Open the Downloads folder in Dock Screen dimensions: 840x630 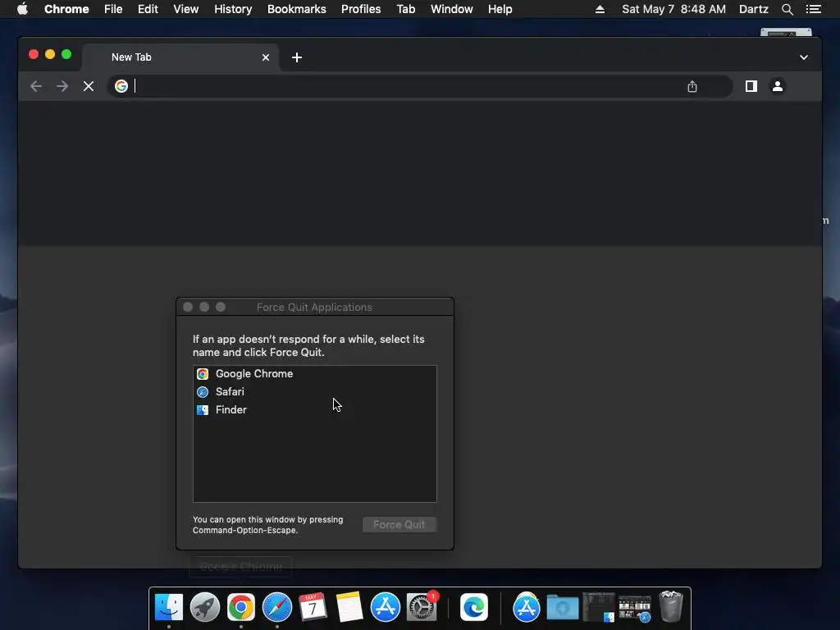[x=563, y=607]
